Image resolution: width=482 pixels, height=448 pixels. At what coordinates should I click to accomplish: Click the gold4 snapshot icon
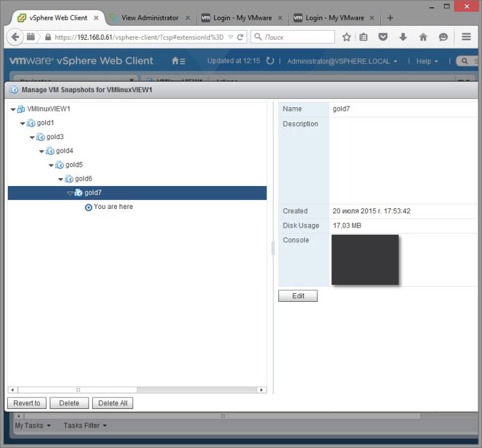pyautogui.click(x=50, y=151)
